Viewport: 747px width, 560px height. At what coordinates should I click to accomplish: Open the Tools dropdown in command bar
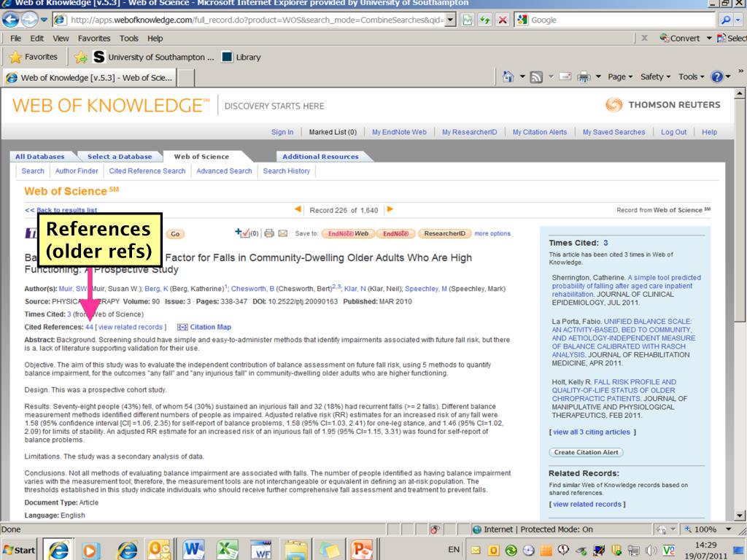tap(692, 77)
